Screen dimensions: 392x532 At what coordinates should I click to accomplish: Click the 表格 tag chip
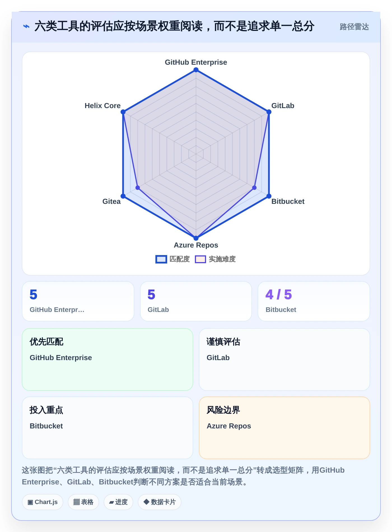click(x=83, y=502)
